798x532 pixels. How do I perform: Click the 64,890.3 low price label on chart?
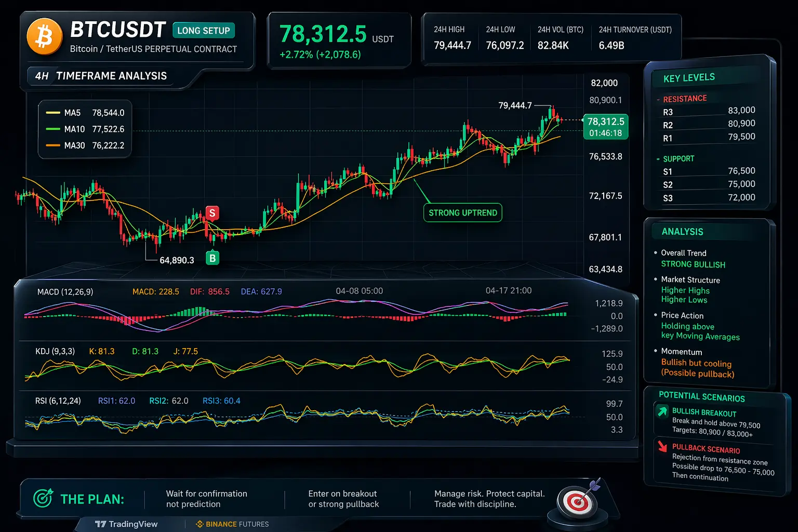point(177,260)
